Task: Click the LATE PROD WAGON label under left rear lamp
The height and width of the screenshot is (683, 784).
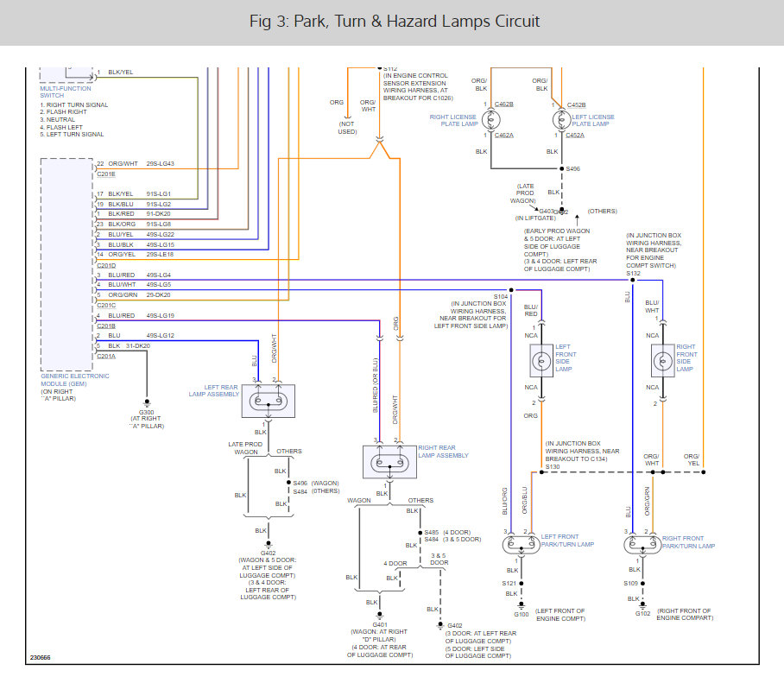Action: 245,448
